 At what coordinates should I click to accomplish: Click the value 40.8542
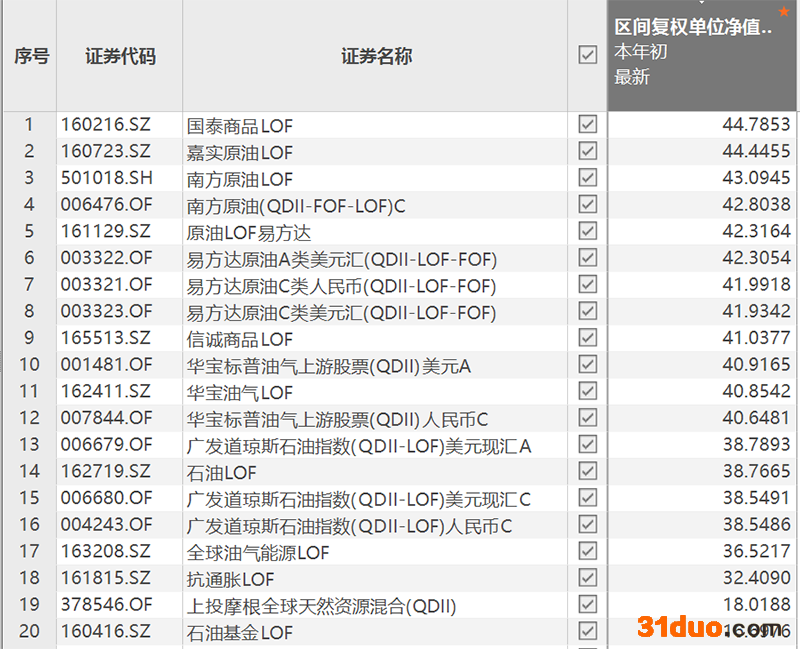[756, 391]
